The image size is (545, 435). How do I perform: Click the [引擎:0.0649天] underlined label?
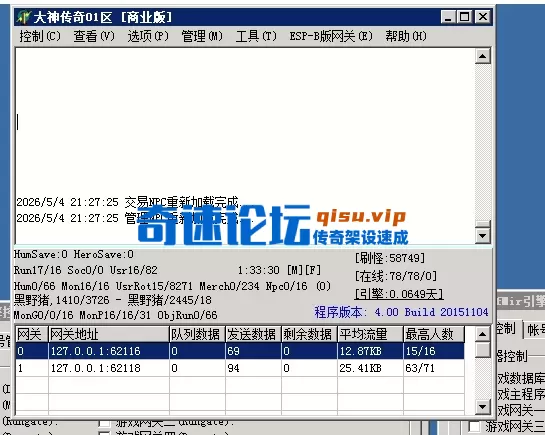click(399, 294)
